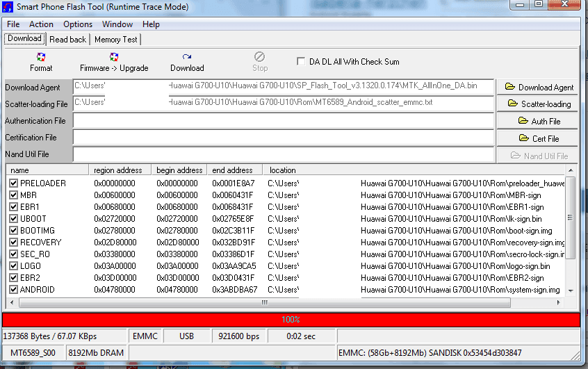Click the Cert File folder button

coord(537,138)
